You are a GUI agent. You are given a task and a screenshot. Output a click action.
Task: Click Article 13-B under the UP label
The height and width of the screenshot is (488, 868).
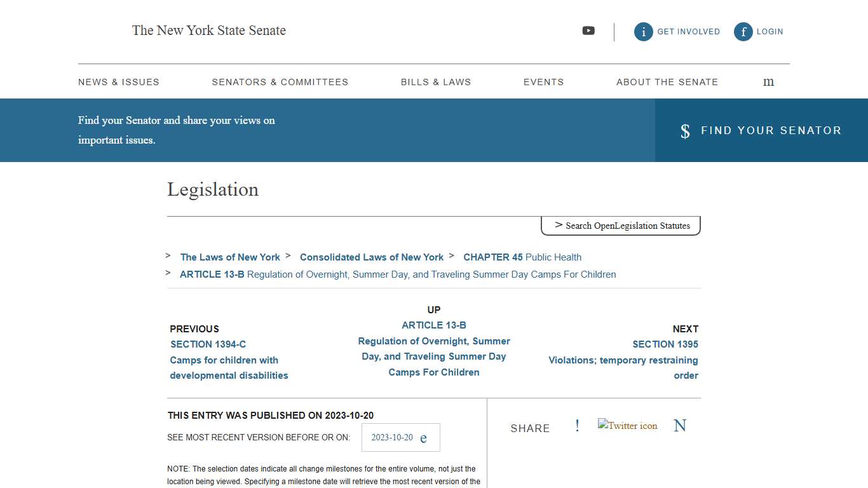coord(434,325)
